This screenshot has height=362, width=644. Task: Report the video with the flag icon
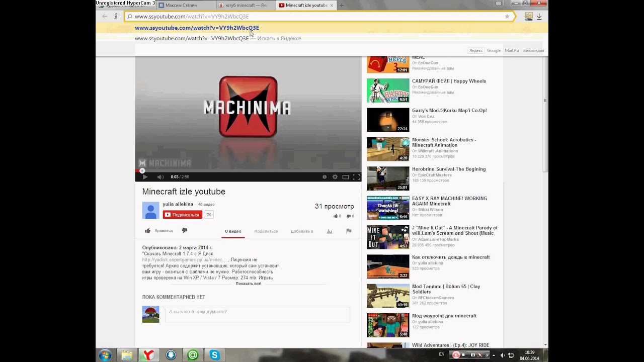349,231
